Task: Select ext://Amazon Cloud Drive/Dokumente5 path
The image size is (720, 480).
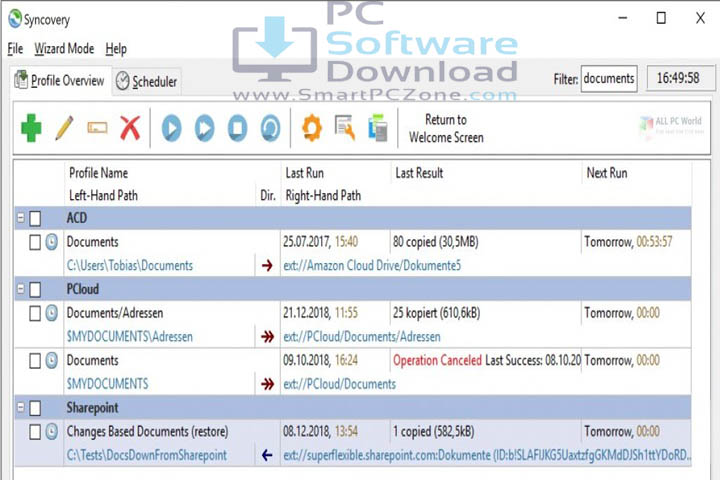Action: pyautogui.click(x=372, y=265)
